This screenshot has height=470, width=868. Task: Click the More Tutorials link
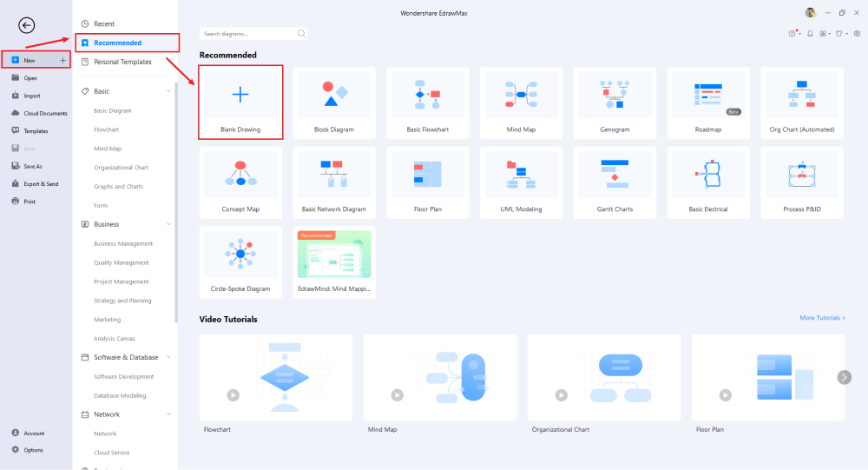[x=822, y=318]
